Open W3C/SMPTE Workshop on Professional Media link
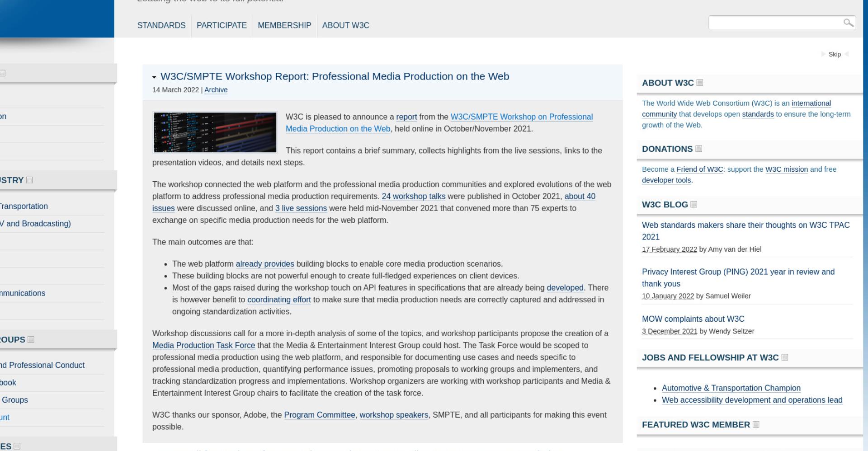Image resolution: width=868 pixels, height=451 pixels. (439, 122)
